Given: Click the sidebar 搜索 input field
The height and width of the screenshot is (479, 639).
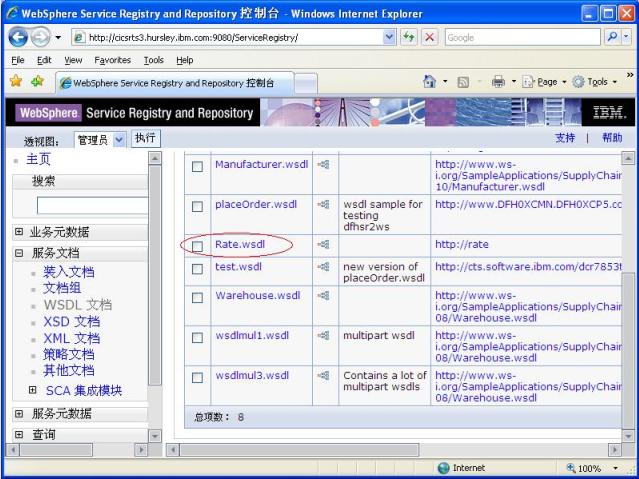Looking at the screenshot, I should click(92, 205).
